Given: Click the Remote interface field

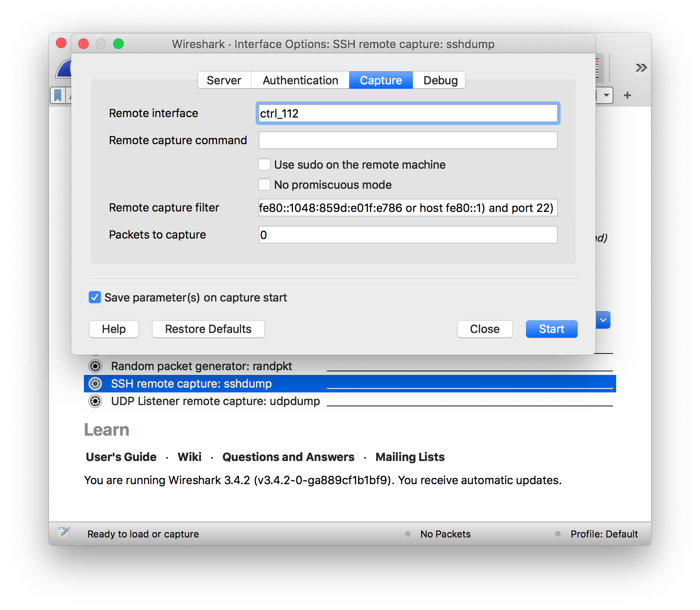Looking at the screenshot, I should 408,114.
